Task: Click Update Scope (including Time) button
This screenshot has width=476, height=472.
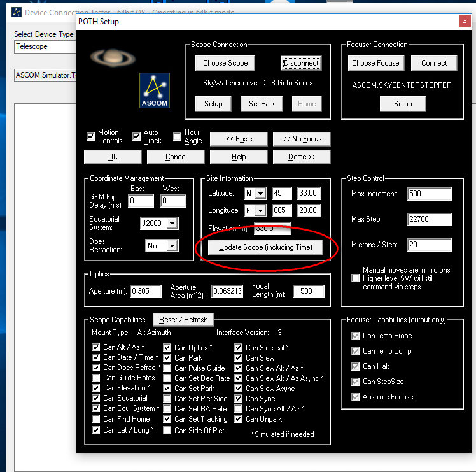Action: pos(265,247)
